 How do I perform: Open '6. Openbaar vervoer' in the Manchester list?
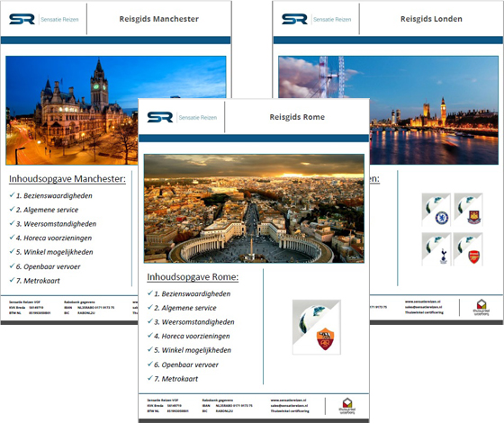49,266
